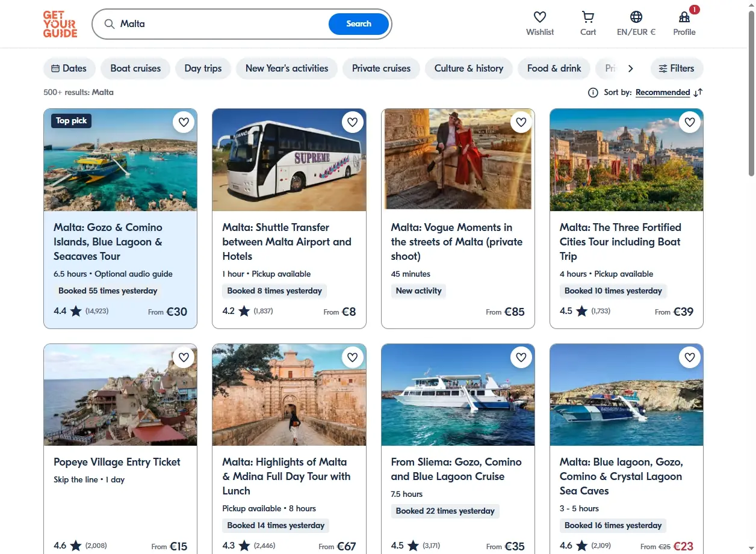The image size is (756, 554).
Task: Open Blue lagoon, Gozo, Comino & Crystal title
Action: click(x=621, y=476)
